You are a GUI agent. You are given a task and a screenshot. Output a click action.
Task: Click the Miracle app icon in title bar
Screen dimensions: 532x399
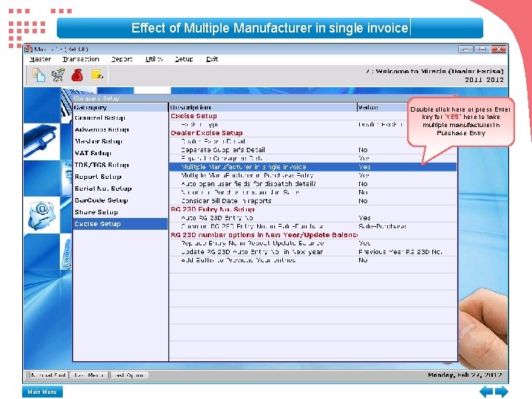pyautogui.click(x=29, y=49)
